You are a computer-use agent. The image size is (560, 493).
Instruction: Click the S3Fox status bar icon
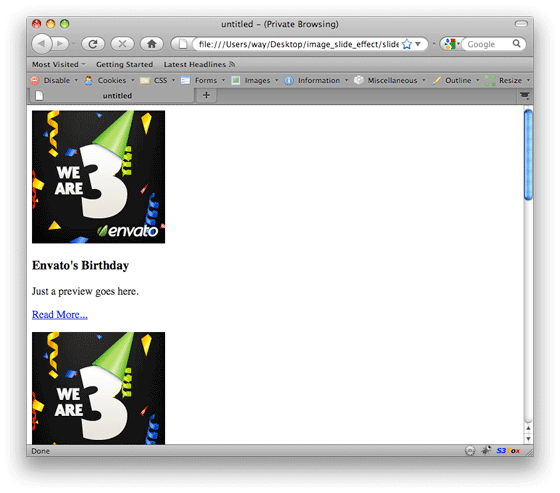tap(508, 451)
